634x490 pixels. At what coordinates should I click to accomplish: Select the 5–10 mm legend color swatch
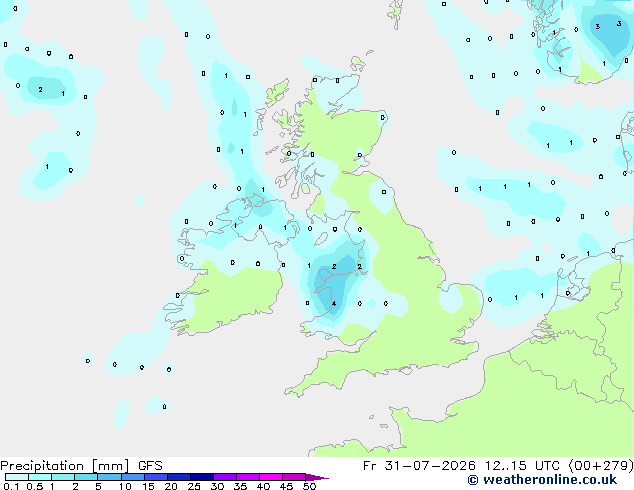point(109,477)
